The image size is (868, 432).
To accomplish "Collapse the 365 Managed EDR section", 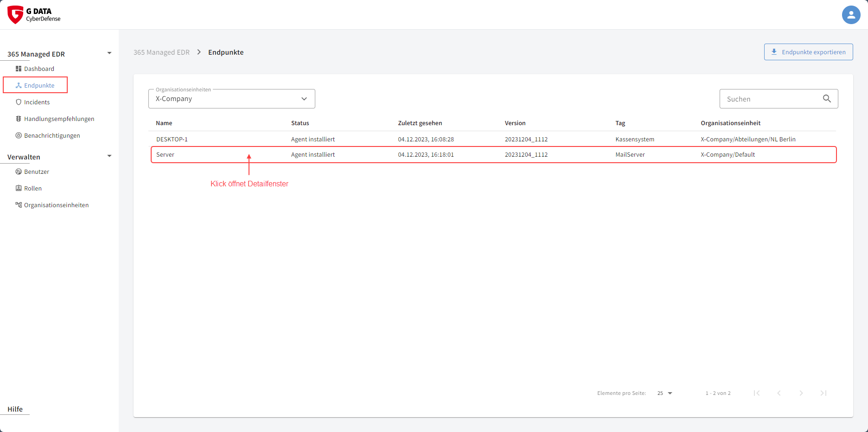I will 109,53.
